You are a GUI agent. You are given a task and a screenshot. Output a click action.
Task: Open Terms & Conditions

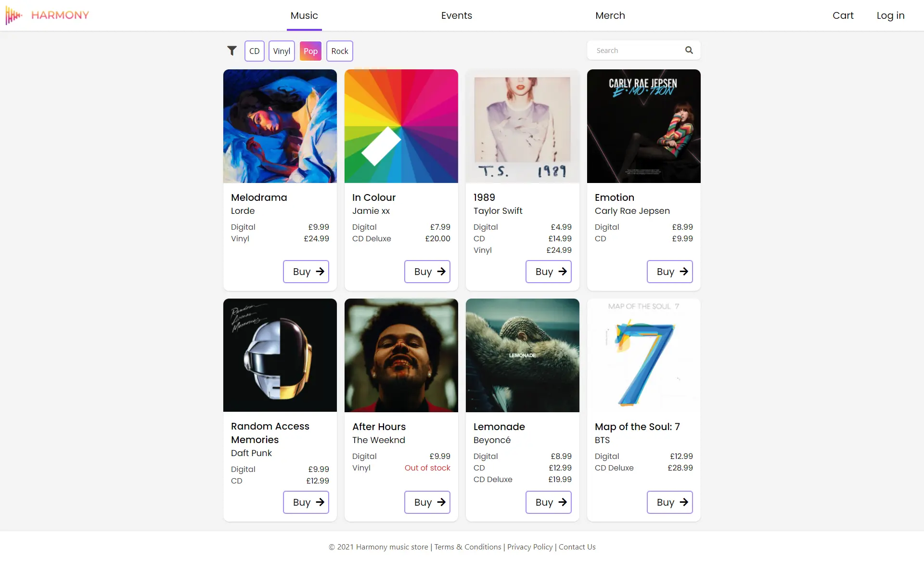click(x=467, y=547)
